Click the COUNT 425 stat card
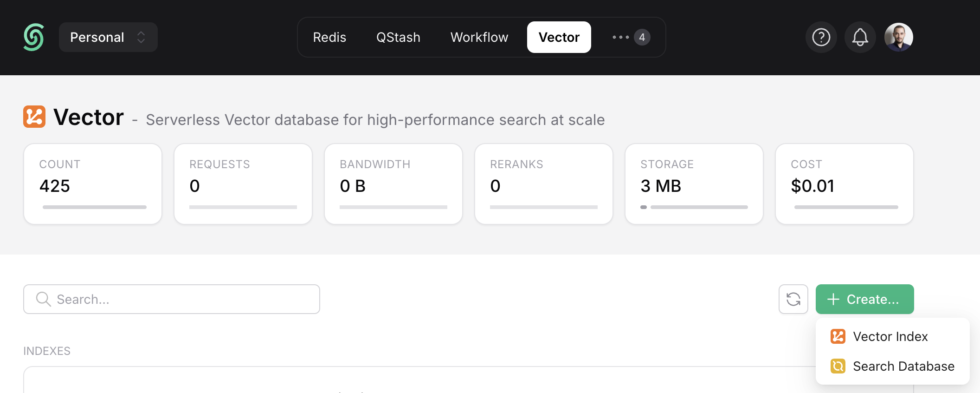The image size is (980, 393). click(93, 184)
